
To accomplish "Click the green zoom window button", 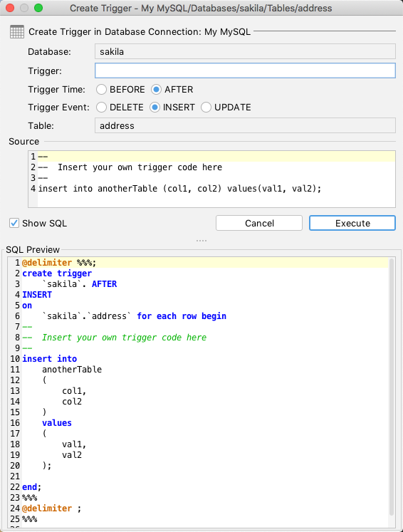I will point(38,8).
